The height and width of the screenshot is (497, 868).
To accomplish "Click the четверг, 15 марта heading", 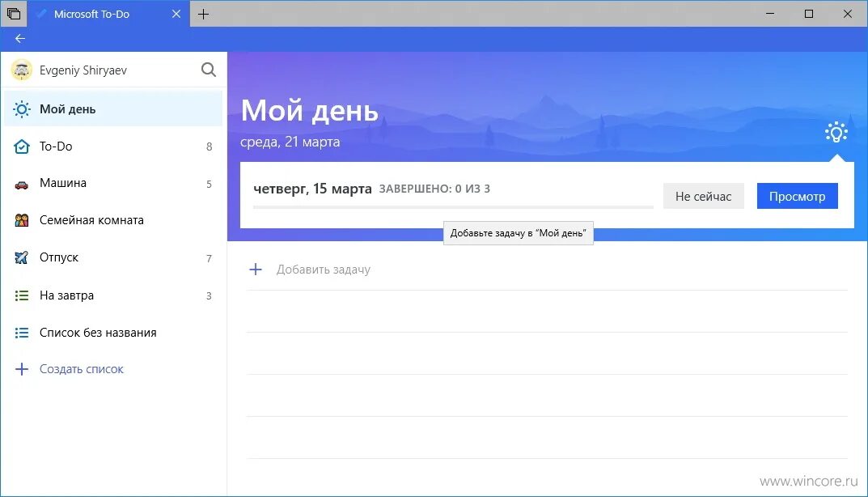I will pyautogui.click(x=312, y=189).
